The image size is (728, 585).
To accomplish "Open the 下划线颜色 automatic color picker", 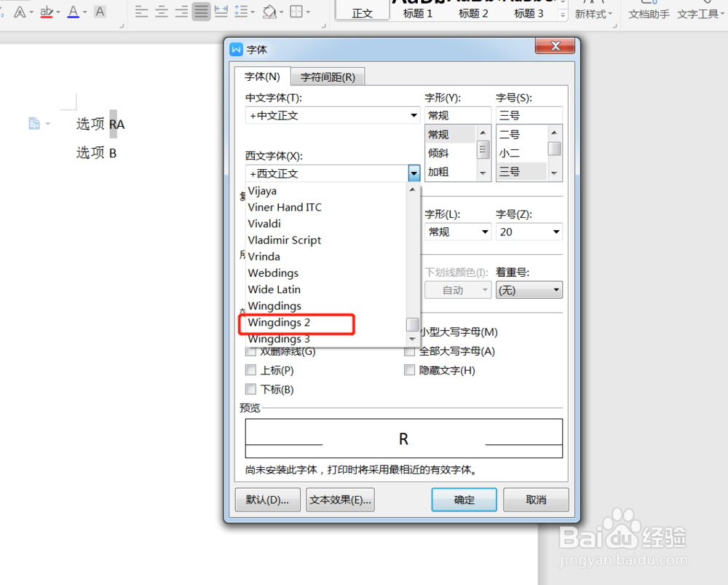I will [457, 289].
